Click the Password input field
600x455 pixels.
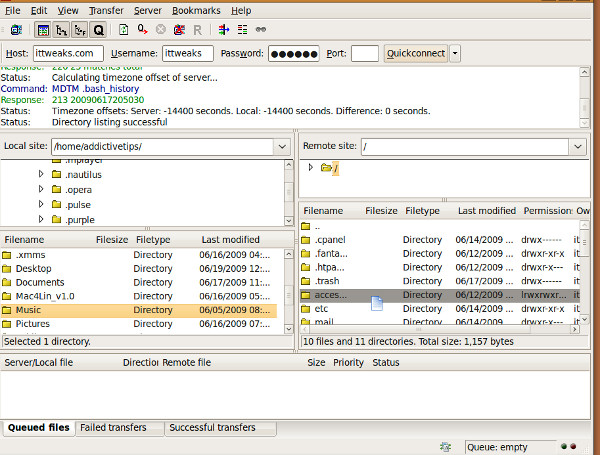pos(293,53)
